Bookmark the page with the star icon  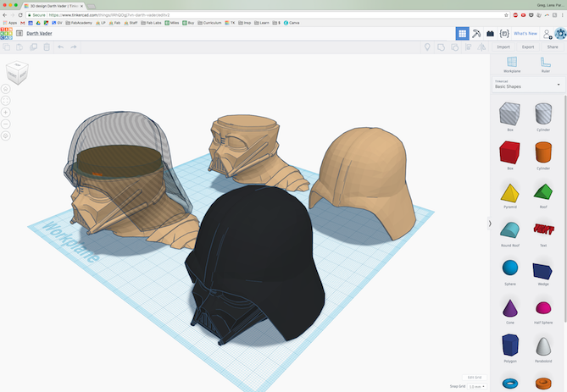point(506,15)
